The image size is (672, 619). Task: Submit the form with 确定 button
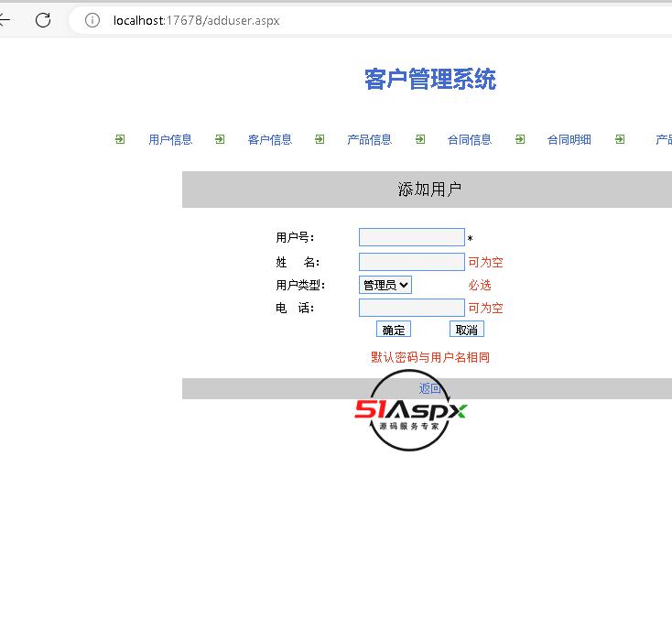click(394, 330)
